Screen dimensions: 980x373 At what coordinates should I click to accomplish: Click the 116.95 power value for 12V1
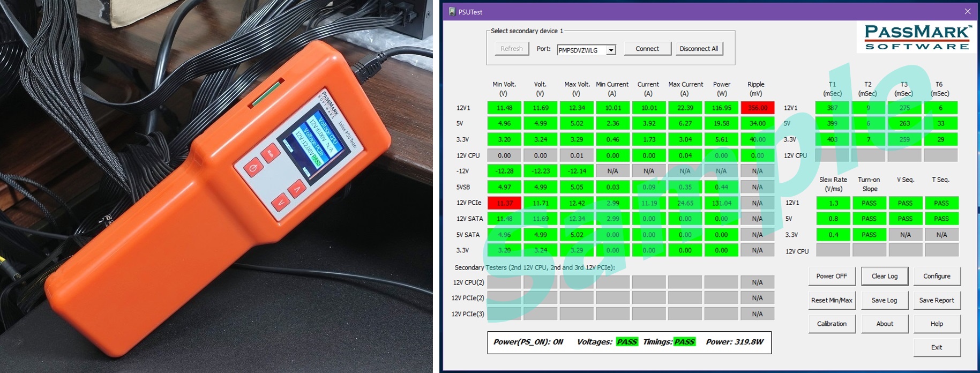(x=721, y=108)
